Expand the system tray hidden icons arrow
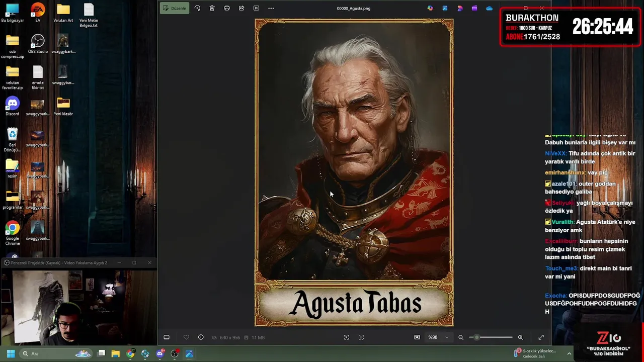Viewport: 644px width, 362px height. point(569,353)
